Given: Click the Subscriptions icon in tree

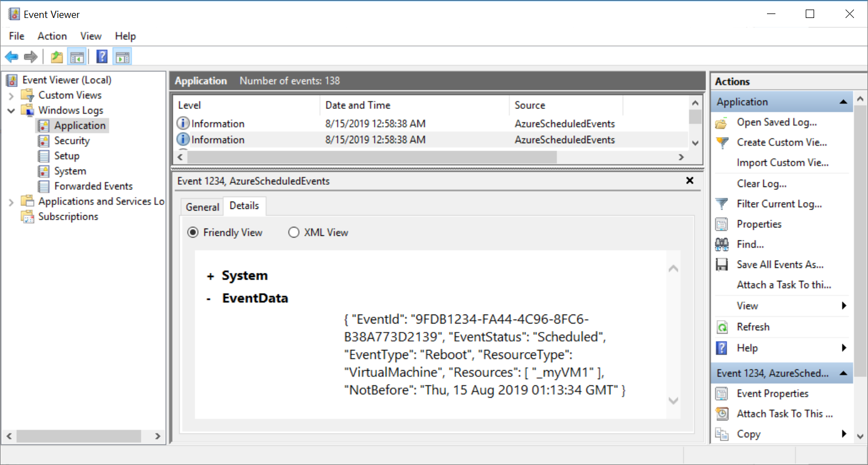Looking at the screenshot, I should click(x=27, y=216).
